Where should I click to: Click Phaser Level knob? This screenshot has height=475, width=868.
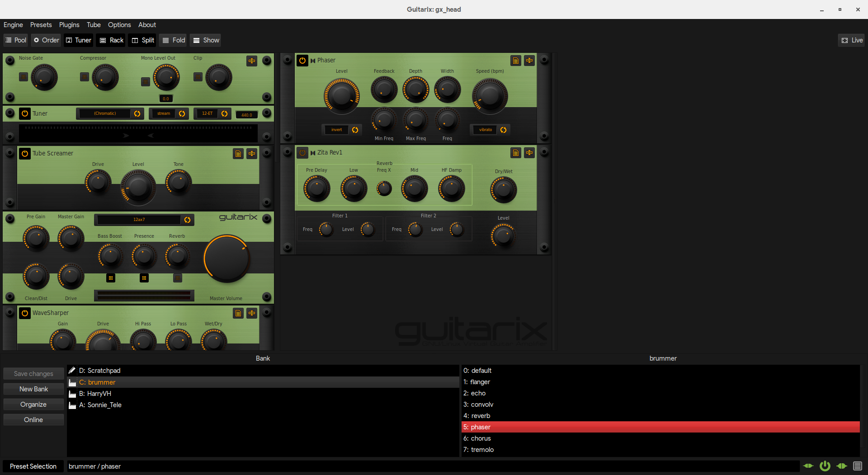(x=341, y=95)
